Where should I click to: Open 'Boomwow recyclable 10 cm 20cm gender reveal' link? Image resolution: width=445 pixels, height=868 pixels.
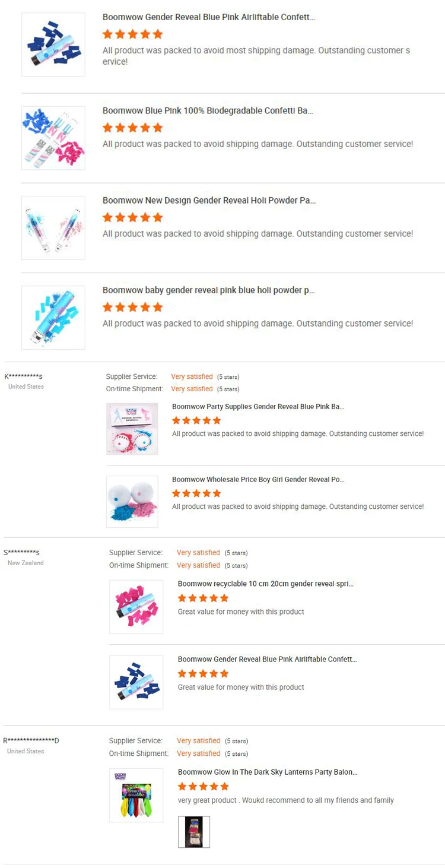pyautogui.click(x=266, y=584)
